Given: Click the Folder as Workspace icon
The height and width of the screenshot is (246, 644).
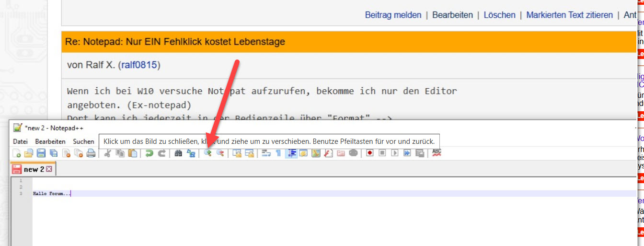Looking at the screenshot, I should (x=341, y=153).
